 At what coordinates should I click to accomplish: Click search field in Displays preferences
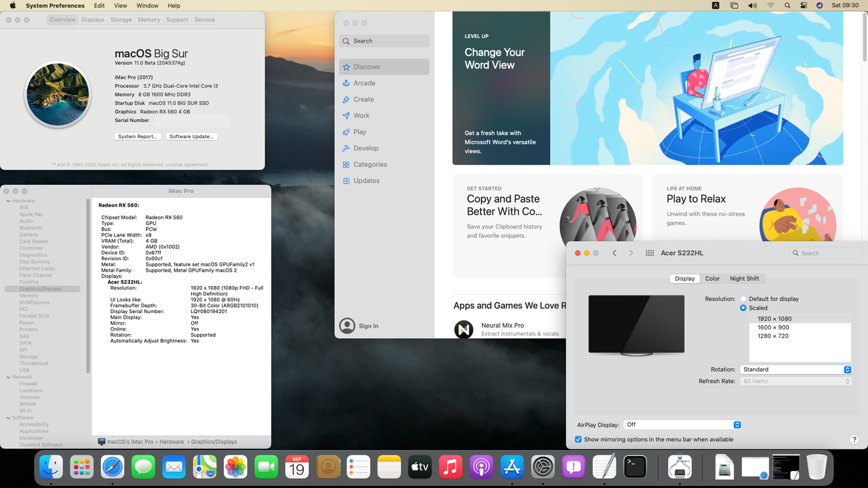[x=826, y=253]
